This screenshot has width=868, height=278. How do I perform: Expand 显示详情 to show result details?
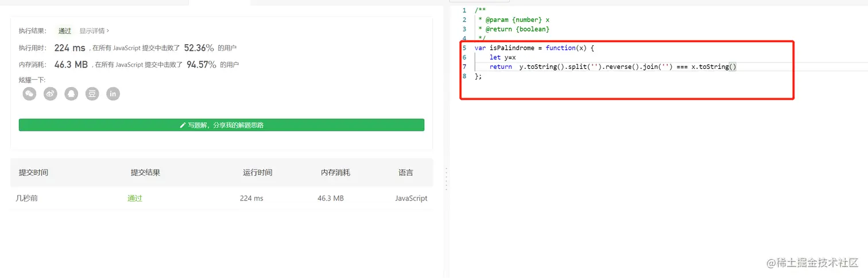(94, 31)
